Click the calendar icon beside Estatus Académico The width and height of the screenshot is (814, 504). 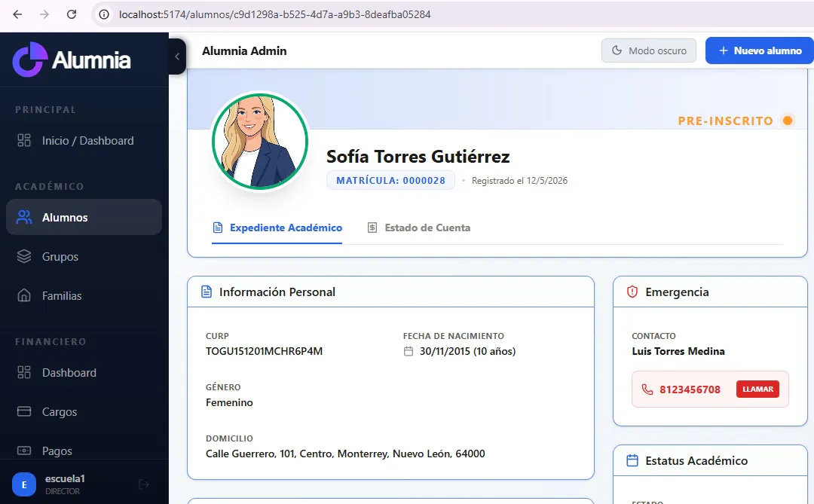(632, 460)
